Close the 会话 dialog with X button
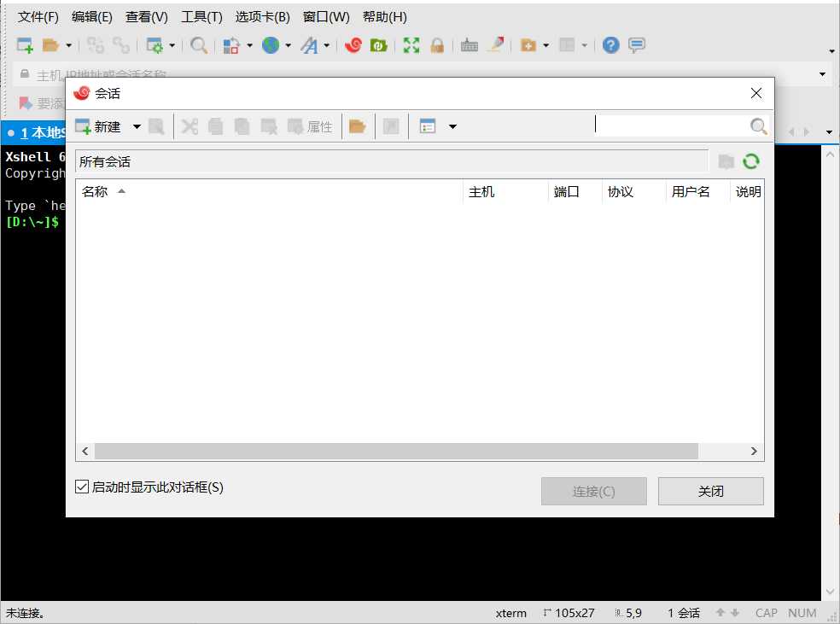Viewport: 840px width, 624px height. click(756, 93)
